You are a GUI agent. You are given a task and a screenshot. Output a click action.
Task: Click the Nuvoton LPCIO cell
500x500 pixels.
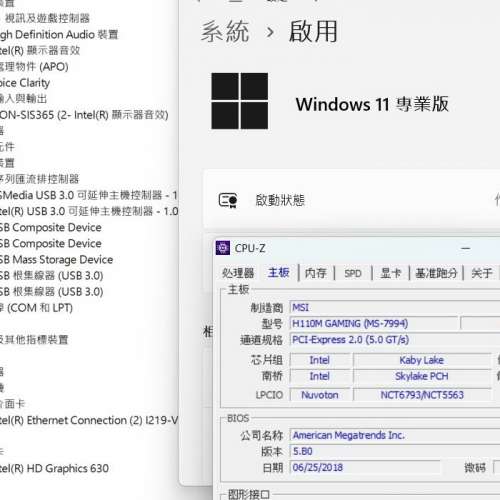tap(319, 395)
